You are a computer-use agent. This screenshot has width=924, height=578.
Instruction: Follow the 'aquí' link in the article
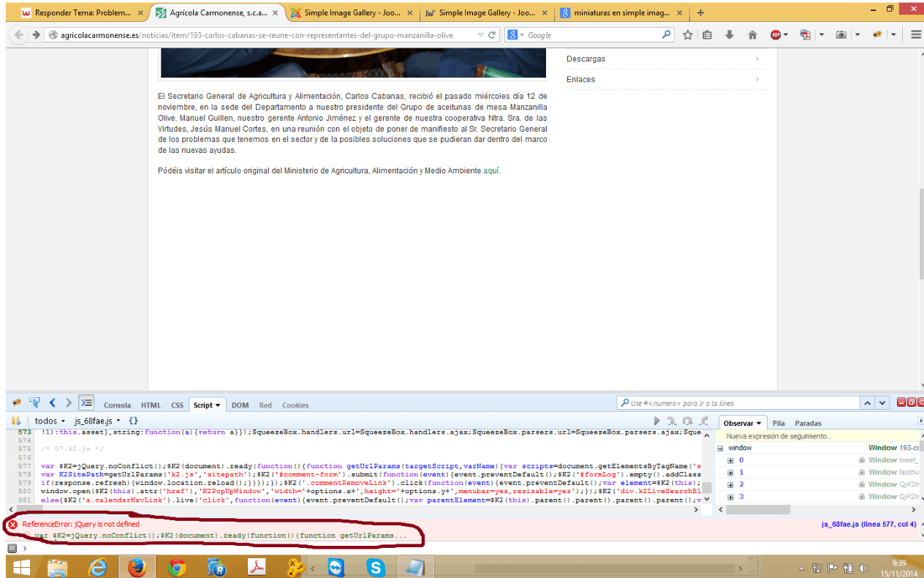pos(491,171)
